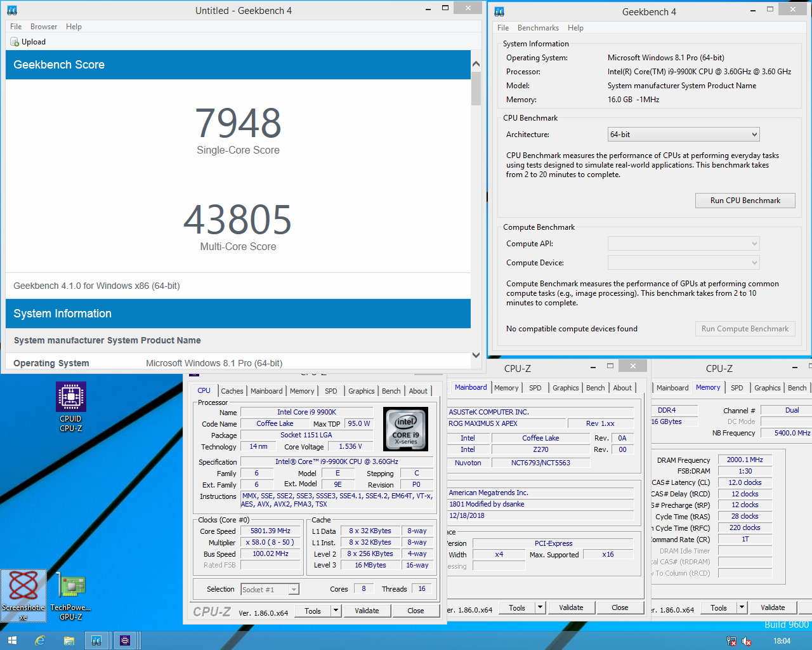Open File Explorer from the taskbar

[69, 640]
